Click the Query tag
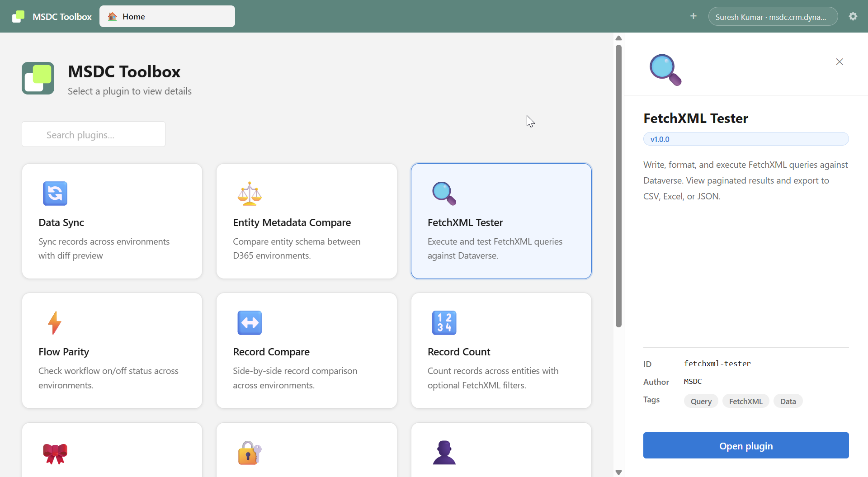This screenshot has width=868, height=477. (x=701, y=401)
